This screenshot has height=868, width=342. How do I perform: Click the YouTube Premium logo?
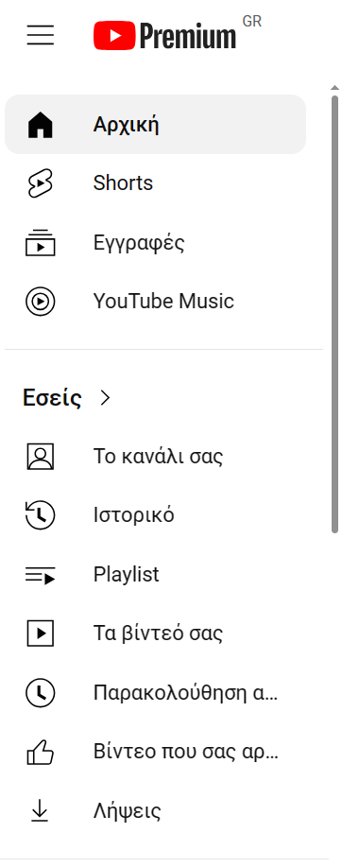[x=164, y=35]
